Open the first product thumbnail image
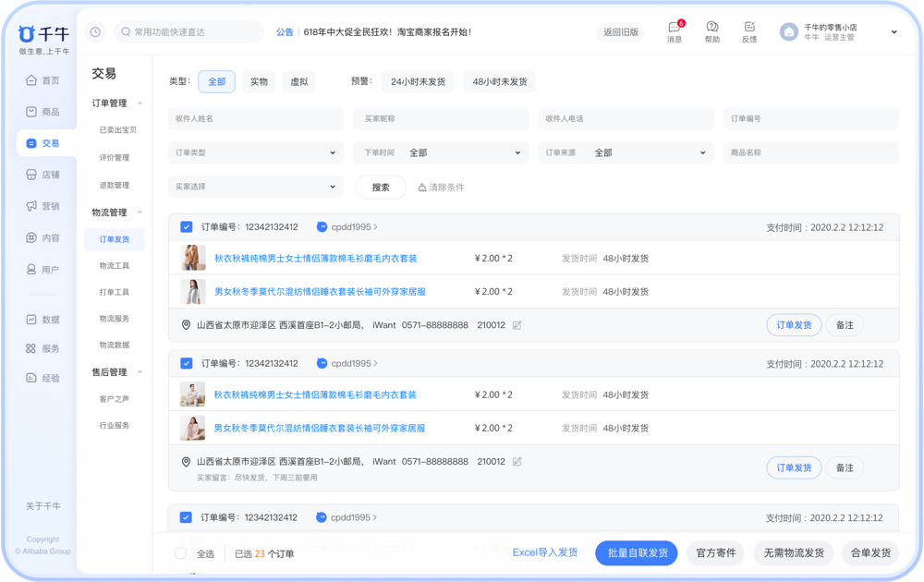 tap(193, 258)
